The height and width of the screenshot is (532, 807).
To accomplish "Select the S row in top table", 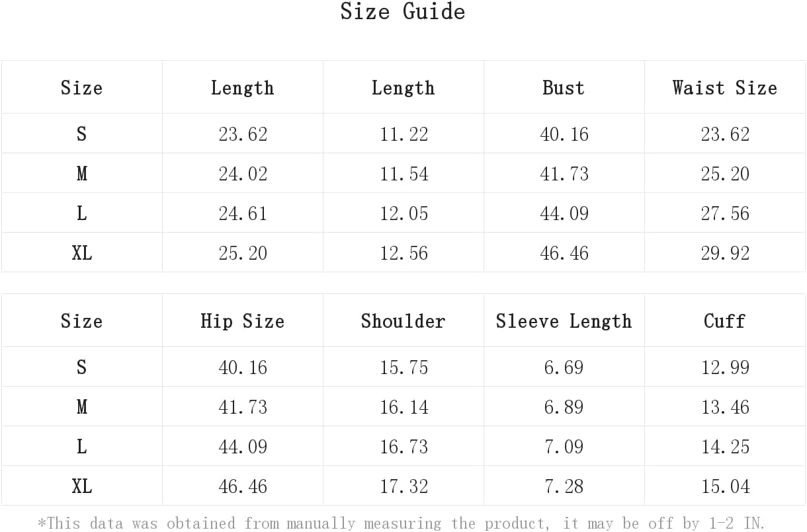I will click(x=403, y=133).
